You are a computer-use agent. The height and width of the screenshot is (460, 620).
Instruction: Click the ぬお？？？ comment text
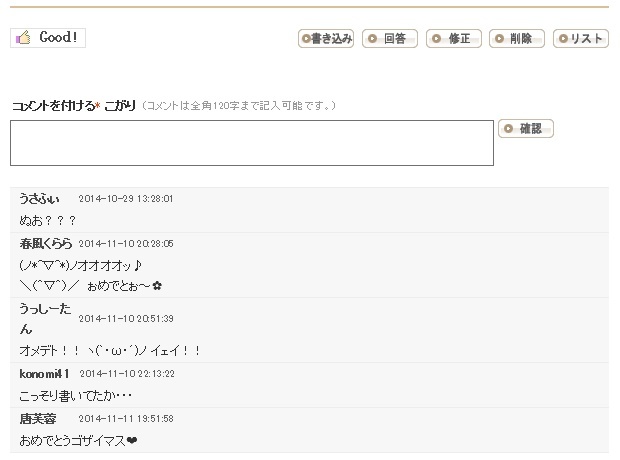[x=48, y=220]
